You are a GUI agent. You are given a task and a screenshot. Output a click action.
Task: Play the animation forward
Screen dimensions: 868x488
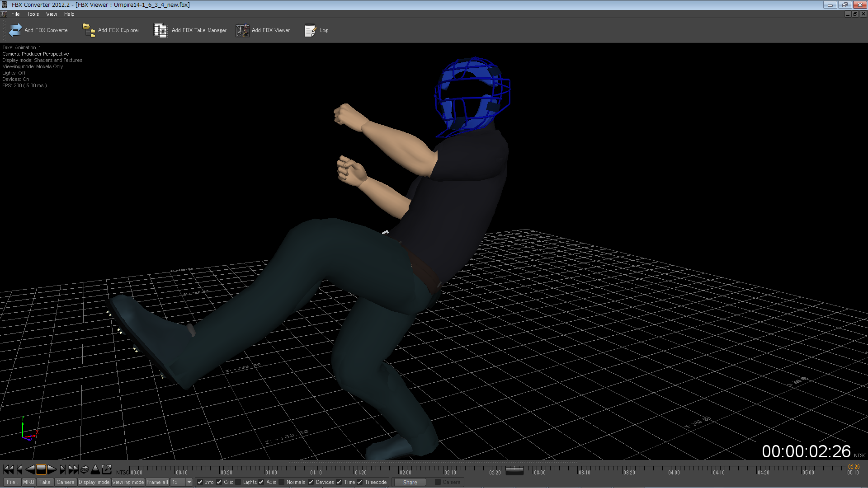[x=52, y=469]
